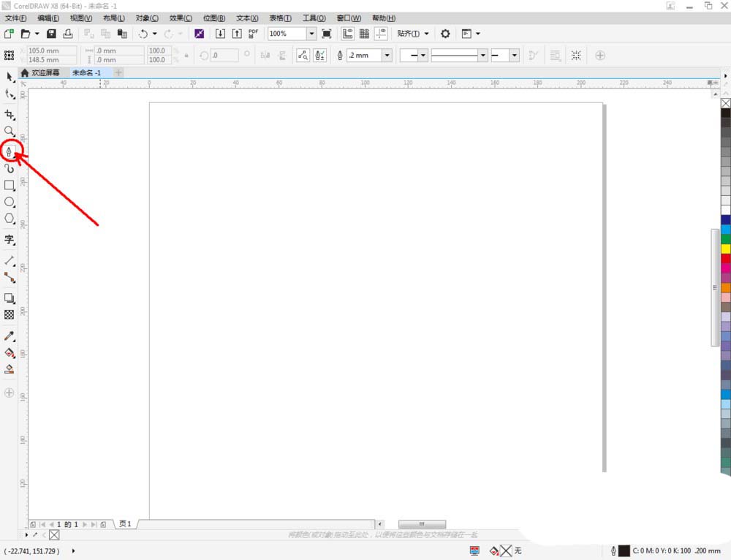Open the 视图(V) menu
Screen dimensions: 731x560
point(80,18)
